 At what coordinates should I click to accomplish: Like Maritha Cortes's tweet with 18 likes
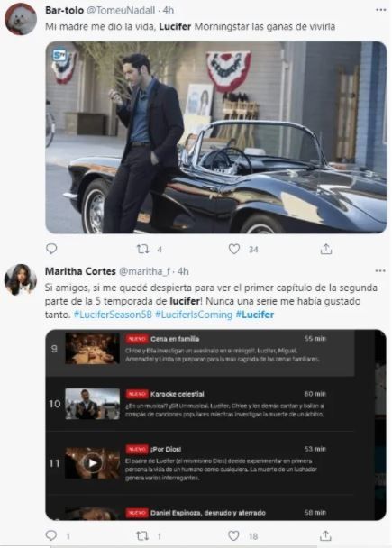click(233, 535)
